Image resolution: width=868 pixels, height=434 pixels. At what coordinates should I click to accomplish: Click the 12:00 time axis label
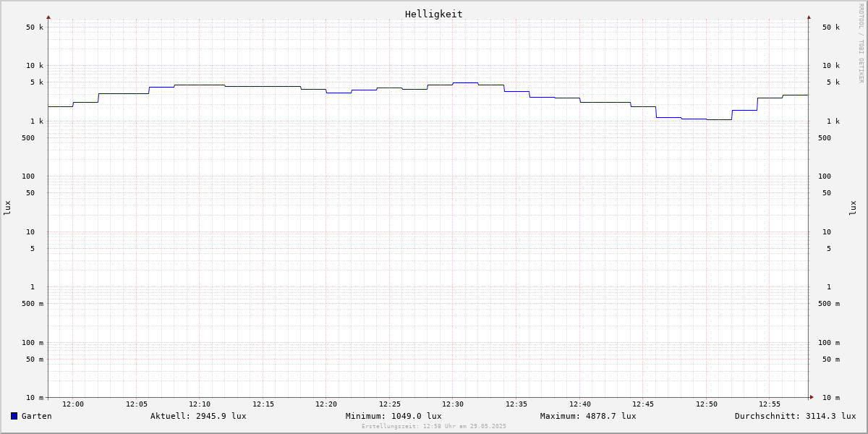tap(73, 404)
